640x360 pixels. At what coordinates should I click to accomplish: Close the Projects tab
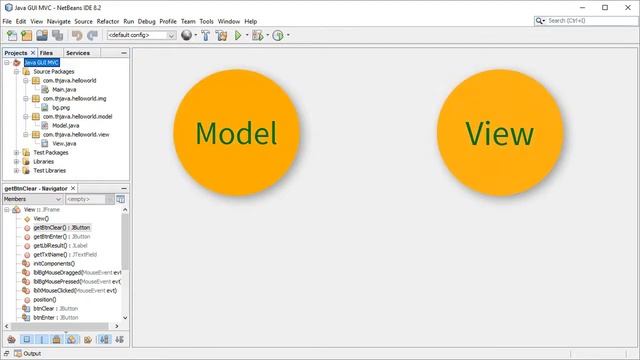click(x=33, y=53)
